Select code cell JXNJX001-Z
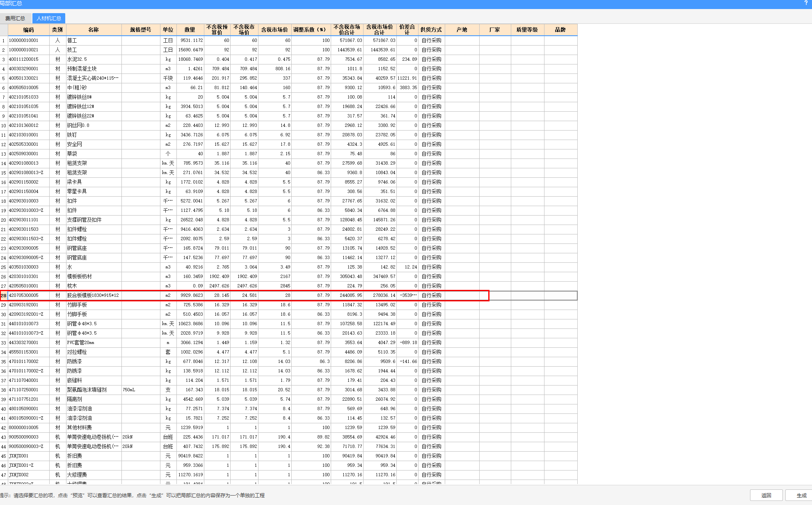This screenshot has height=505, width=812. [29, 466]
